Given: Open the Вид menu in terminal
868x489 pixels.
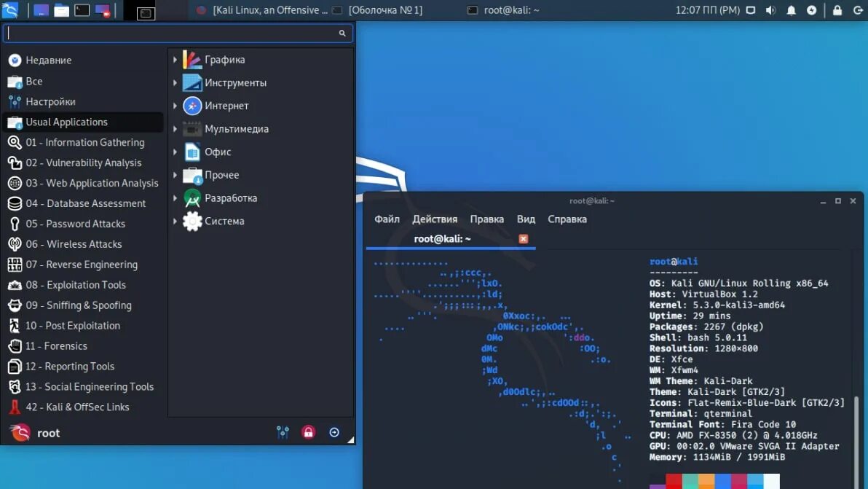Looking at the screenshot, I should [x=526, y=219].
